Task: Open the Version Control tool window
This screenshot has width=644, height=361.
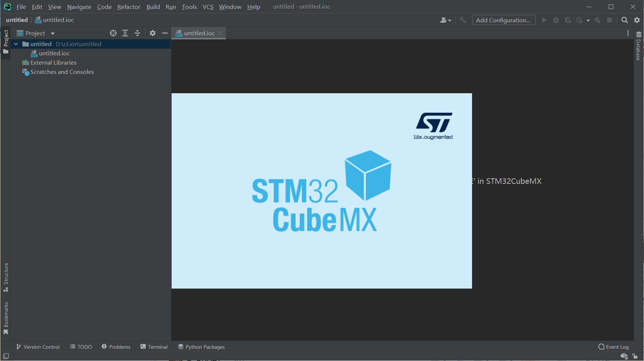Action: coord(38,347)
